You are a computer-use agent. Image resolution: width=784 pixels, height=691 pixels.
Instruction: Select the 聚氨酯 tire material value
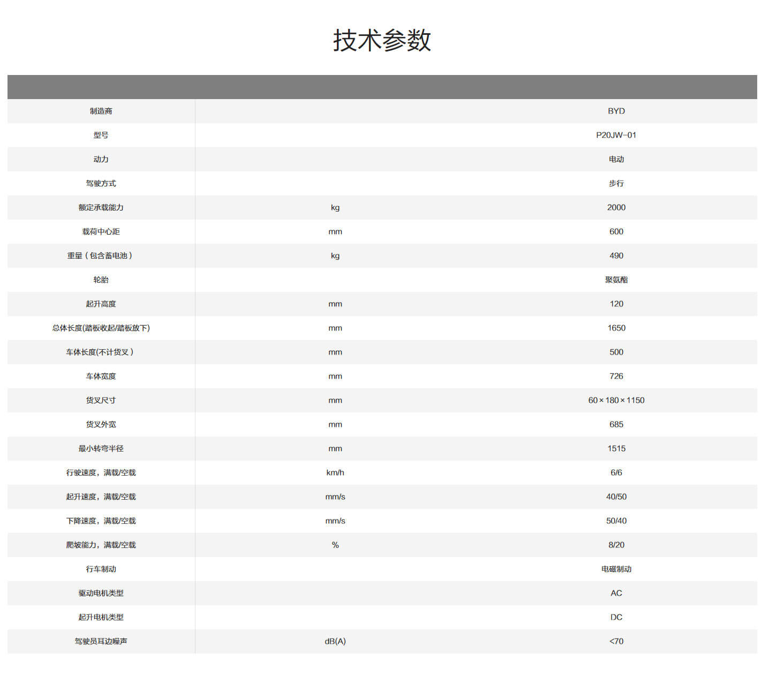[616, 280]
